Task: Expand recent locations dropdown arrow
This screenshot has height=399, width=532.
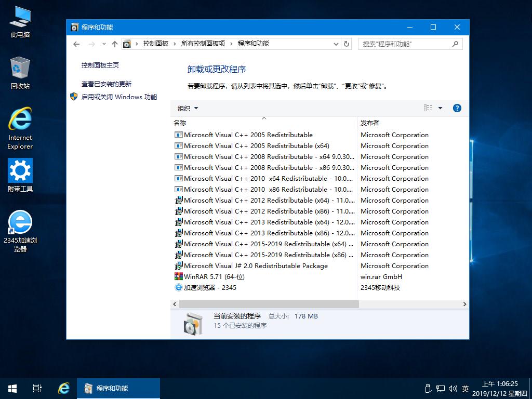Action: point(104,44)
